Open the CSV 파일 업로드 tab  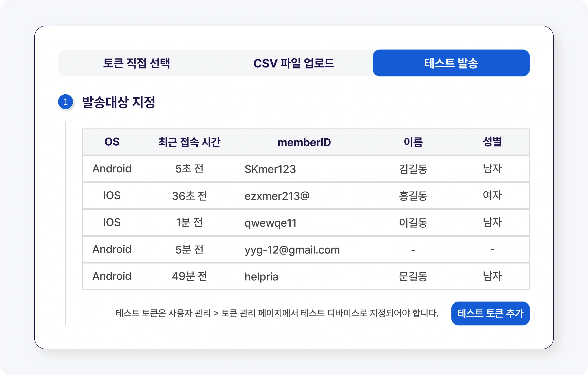pos(294,63)
